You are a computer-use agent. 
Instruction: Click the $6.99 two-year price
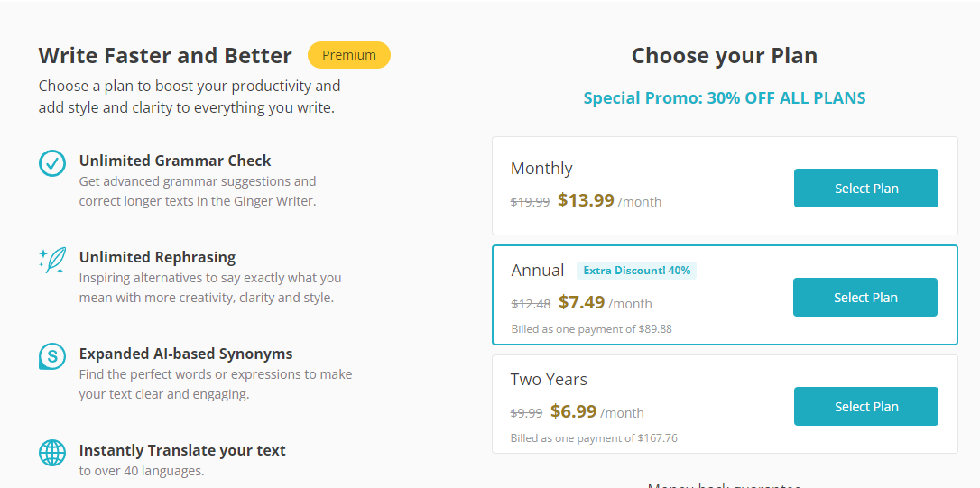(573, 411)
